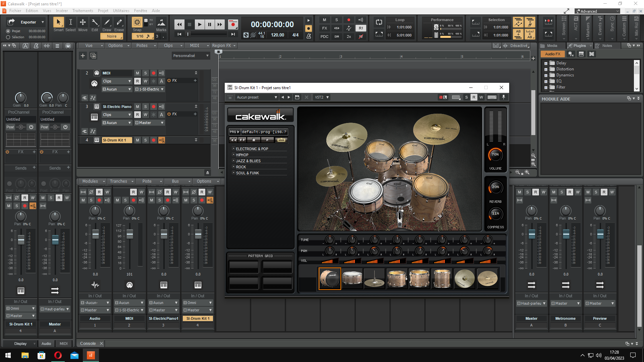This screenshot has height=362, width=644.
Task: Click the Audio FX button
Action: (552, 54)
